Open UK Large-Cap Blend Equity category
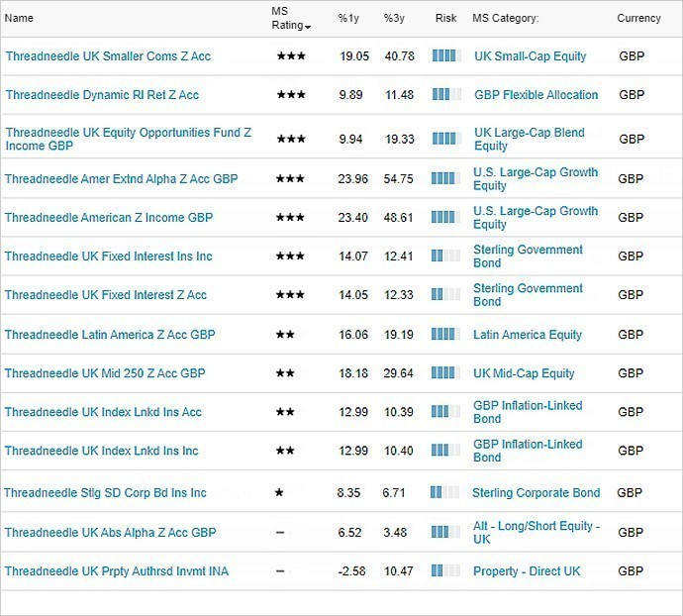This screenshot has height=616, width=683. coord(530,139)
